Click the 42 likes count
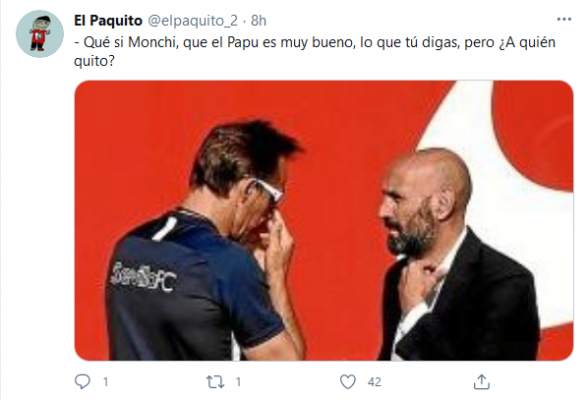The image size is (588, 400). point(374,382)
